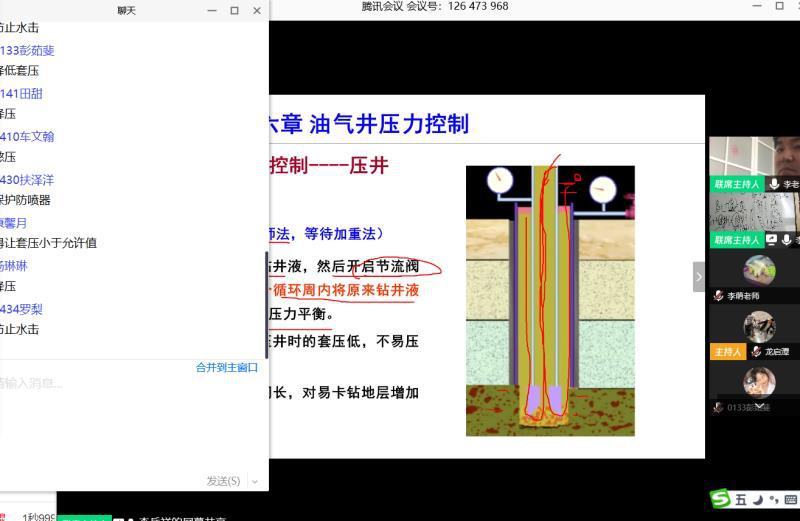Select sender name 410车文翰 in chat
This screenshot has height=521, width=800.
pos(28,137)
